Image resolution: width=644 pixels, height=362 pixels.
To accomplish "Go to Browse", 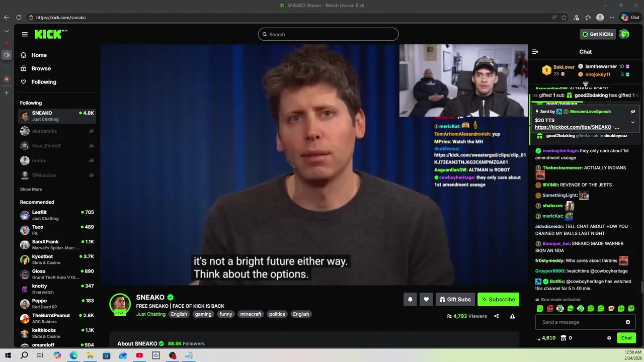I will 41,68.
